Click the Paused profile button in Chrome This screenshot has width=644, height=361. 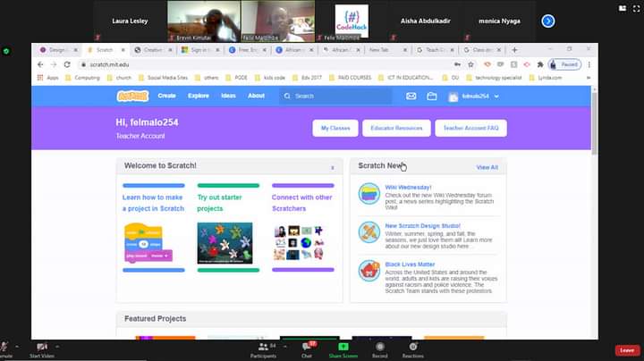click(564, 64)
